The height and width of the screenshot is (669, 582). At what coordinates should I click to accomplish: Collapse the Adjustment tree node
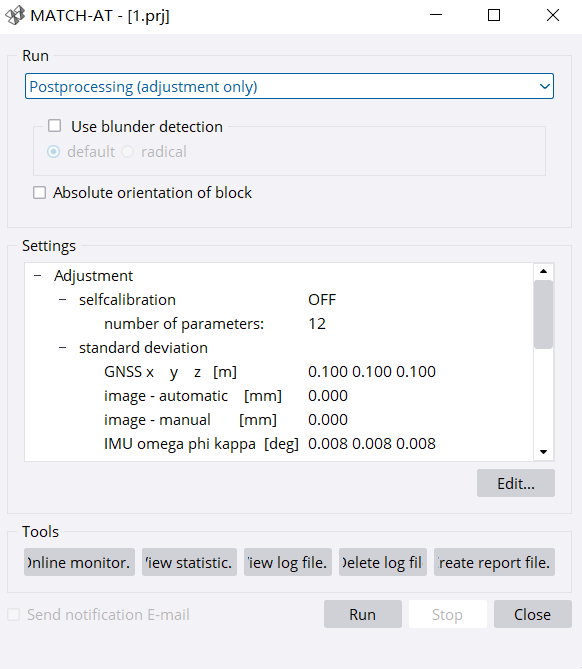(38, 276)
